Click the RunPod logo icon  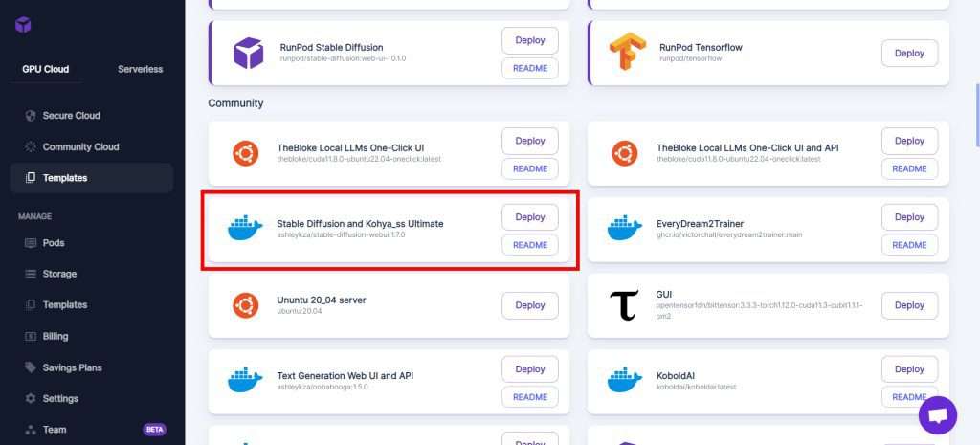coord(23,26)
